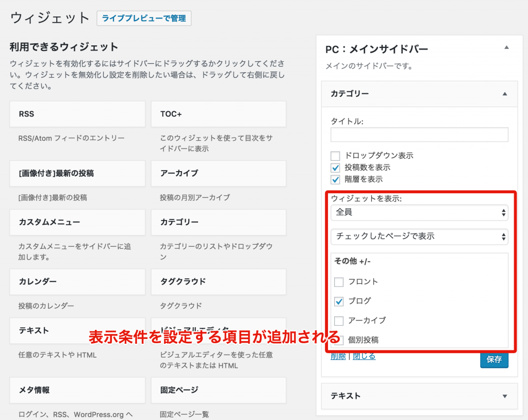Uncheck 階層を表示 checkbox
This screenshot has height=420, width=528.
click(335, 179)
